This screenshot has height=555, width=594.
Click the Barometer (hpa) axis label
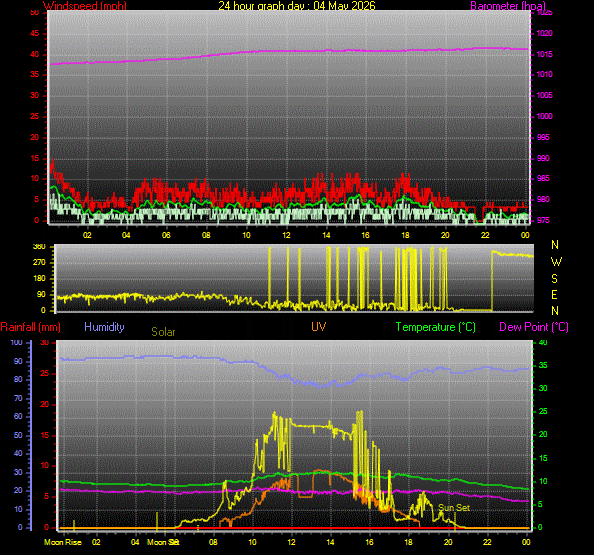[x=508, y=6]
